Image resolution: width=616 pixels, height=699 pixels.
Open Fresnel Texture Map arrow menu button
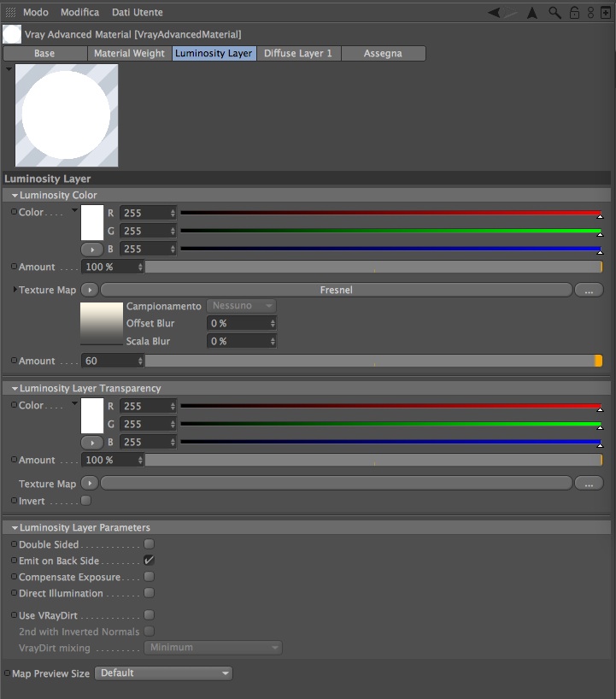pos(90,290)
